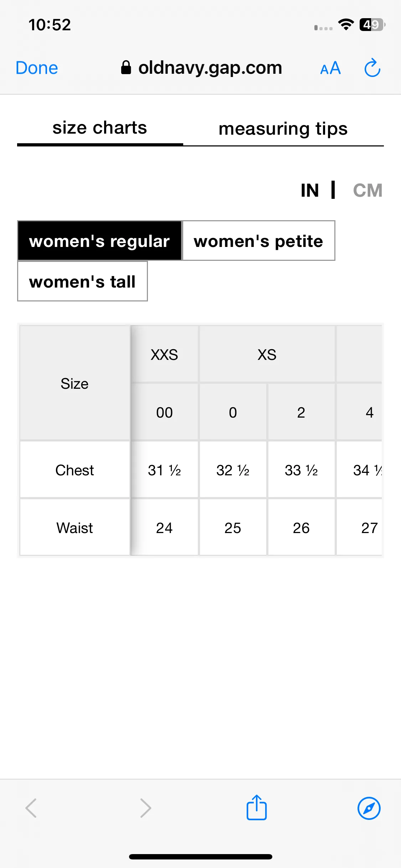Open the AA text size menu
Screen dimensions: 401x868
pos(330,68)
